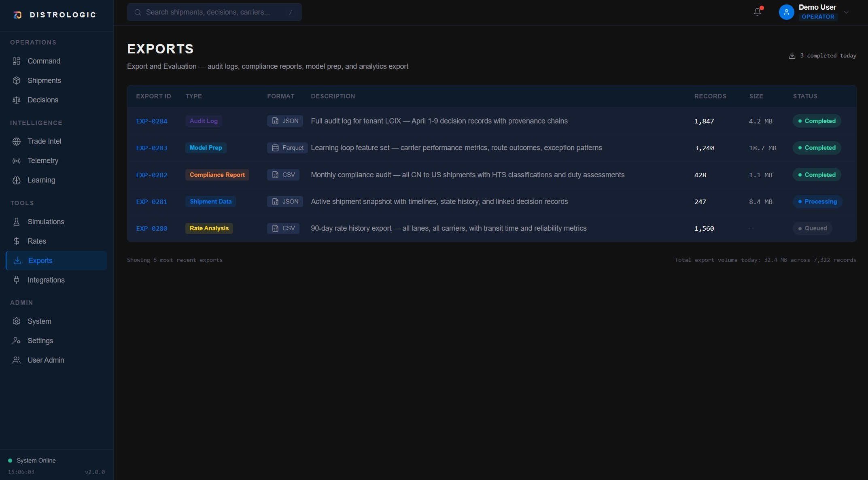
Task: Click the System gear icon
Action: [17, 321]
